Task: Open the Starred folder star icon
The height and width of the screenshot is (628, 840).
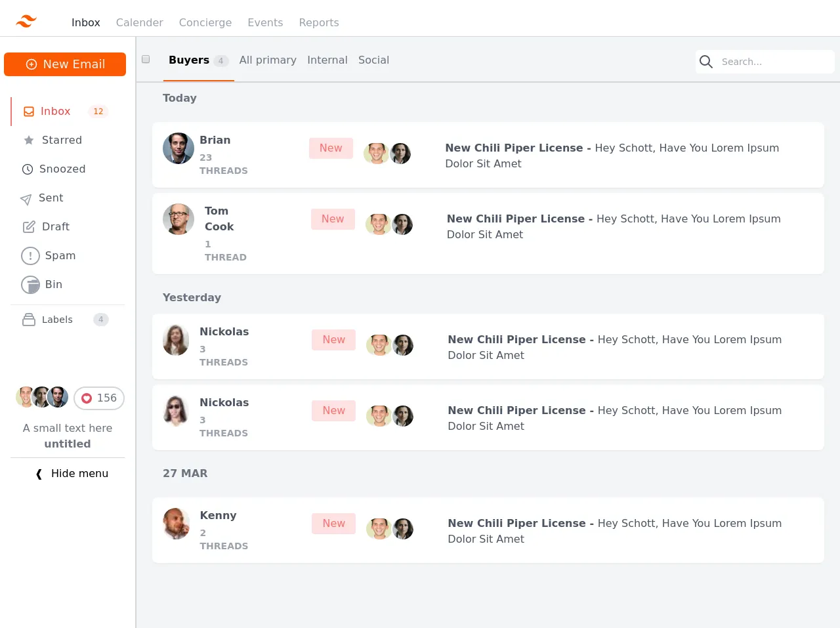Action: pyautogui.click(x=29, y=140)
